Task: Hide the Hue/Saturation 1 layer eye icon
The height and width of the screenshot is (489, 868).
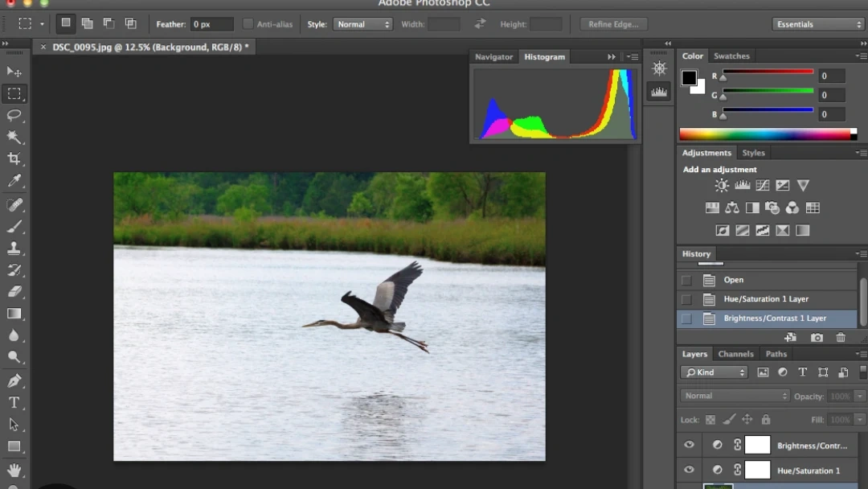Action: pyautogui.click(x=689, y=470)
